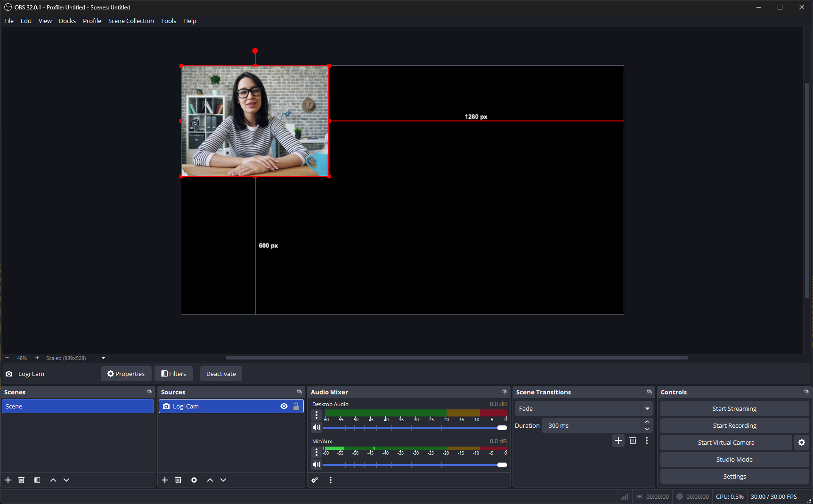Open Desktop Audio three-dot options menu

coord(317,415)
